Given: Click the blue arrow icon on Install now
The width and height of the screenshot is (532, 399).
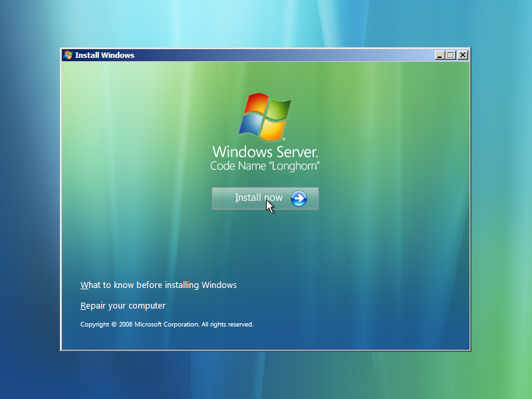Looking at the screenshot, I should [299, 198].
